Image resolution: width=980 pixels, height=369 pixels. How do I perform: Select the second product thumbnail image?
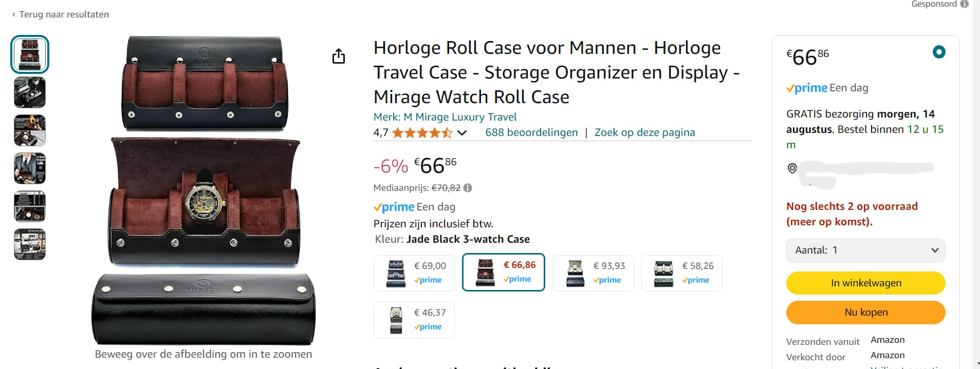30,92
